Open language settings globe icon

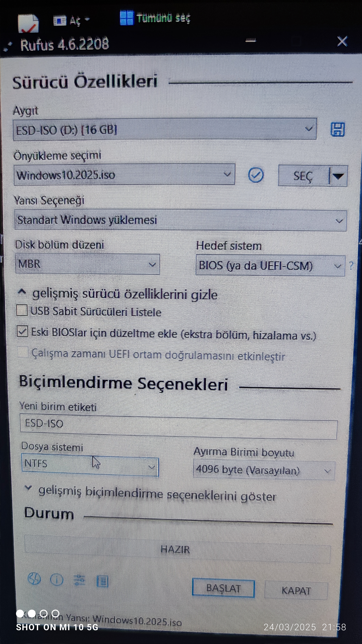coord(34,578)
